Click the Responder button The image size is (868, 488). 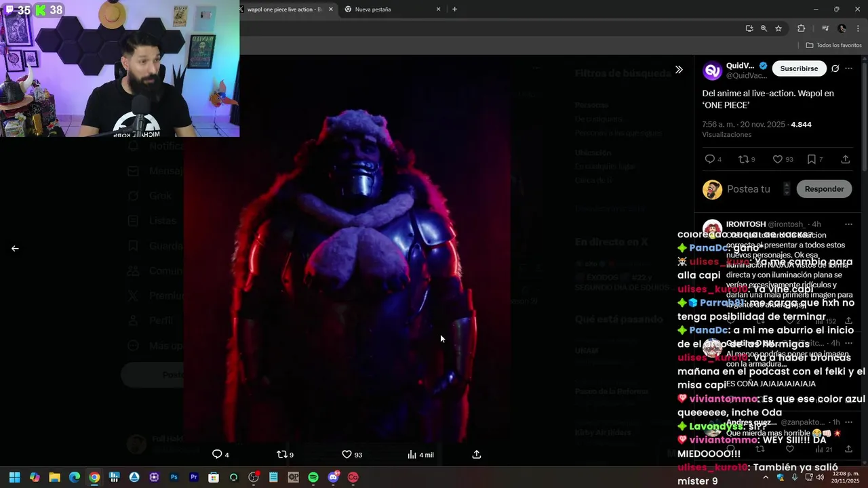824,189
